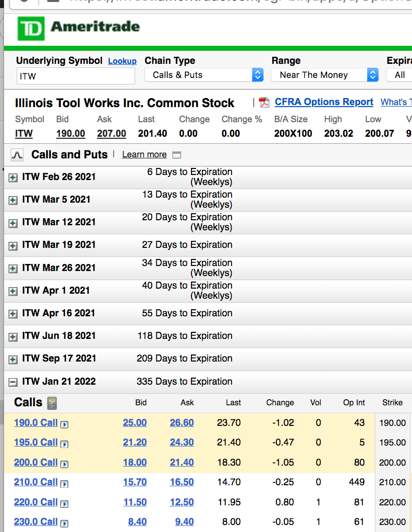Open the CFRA report PDF icon
The height and width of the screenshot is (532, 412).
click(x=264, y=102)
